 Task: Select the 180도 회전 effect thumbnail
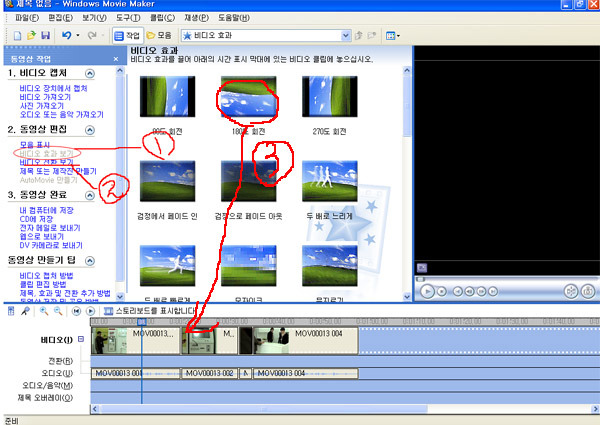(248, 96)
